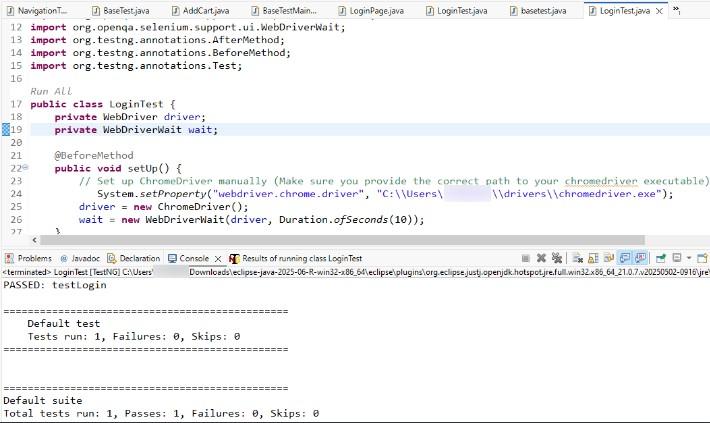Image resolution: width=710 pixels, height=423 pixels.
Task: Terminate the running launch in Console toolbar
Action: point(526,258)
